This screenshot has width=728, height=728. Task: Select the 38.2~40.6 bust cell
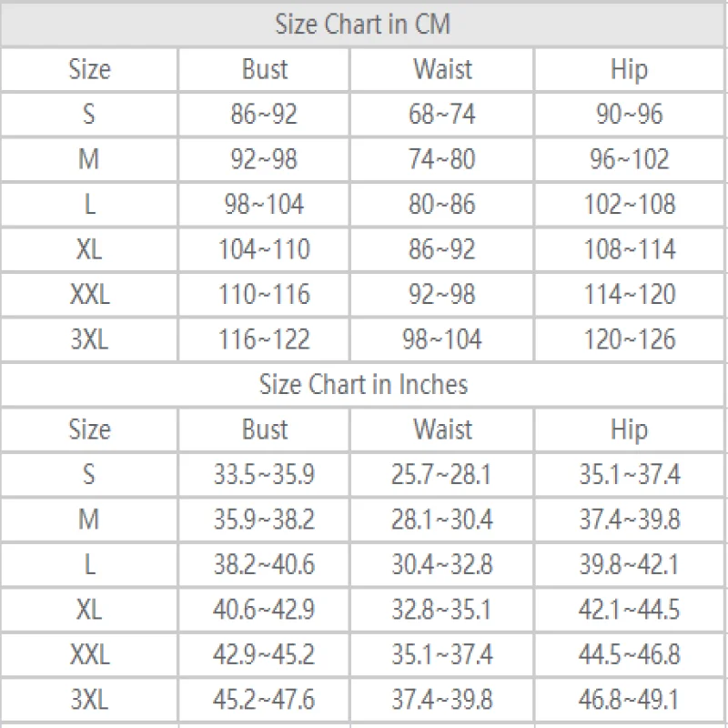tap(264, 565)
